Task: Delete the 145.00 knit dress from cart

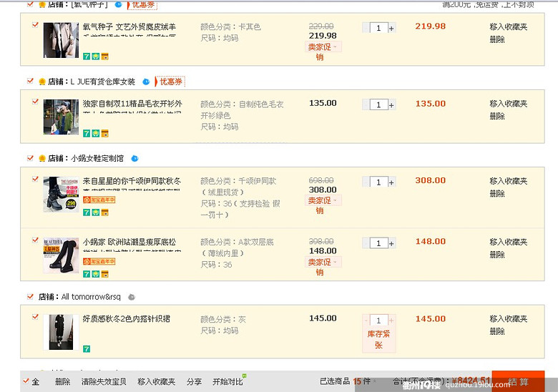Action: (x=497, y=331)
